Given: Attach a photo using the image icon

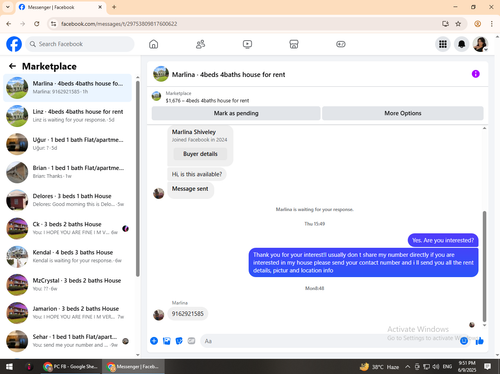Looking at the screenshot, I should (167, 341).
